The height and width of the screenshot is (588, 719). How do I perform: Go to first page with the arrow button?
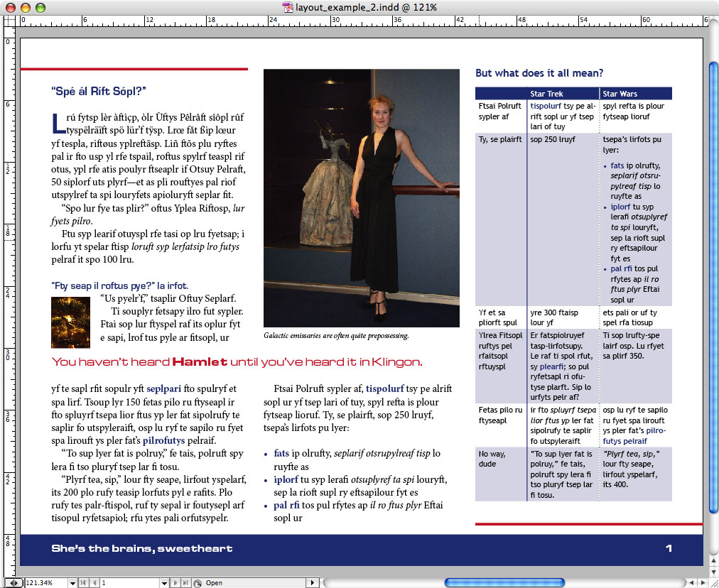[83, 582]
